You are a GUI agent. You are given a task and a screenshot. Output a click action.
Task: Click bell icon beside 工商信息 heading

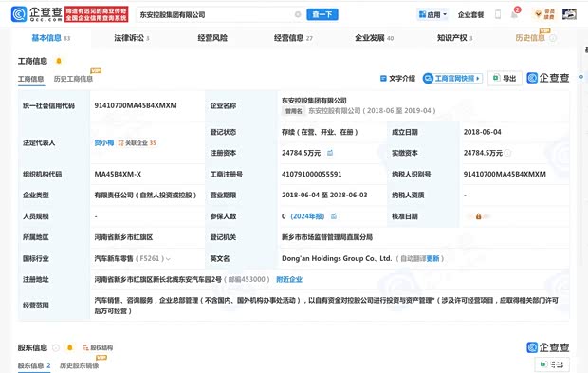pos(59,61)
